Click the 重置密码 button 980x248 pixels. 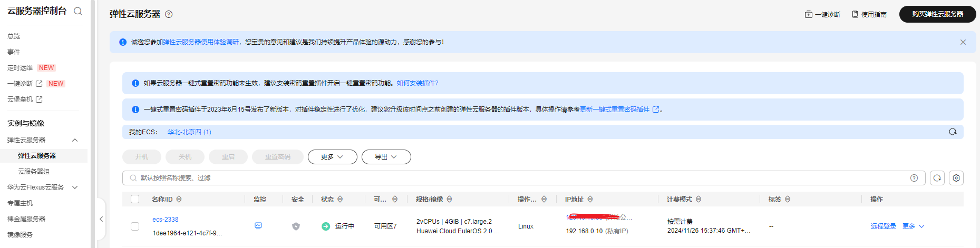278,157
